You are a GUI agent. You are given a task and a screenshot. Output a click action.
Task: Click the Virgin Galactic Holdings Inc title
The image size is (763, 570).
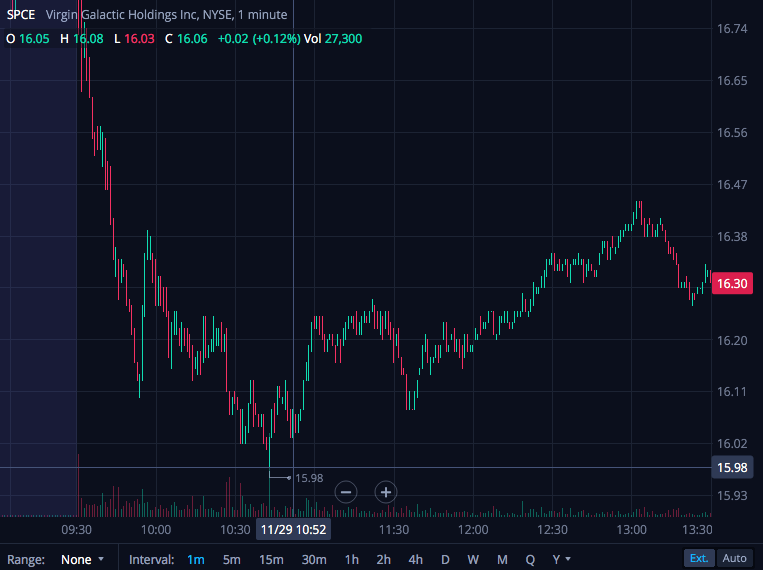[x=122, y=15]
